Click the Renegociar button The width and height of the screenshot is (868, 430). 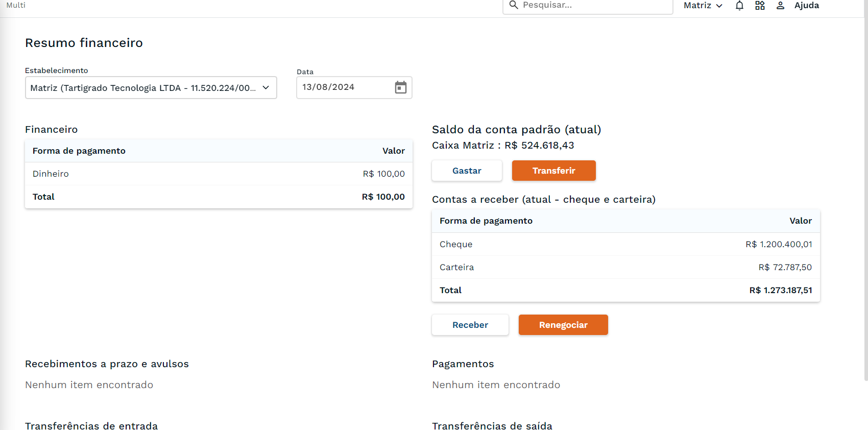tap(563, 325)
